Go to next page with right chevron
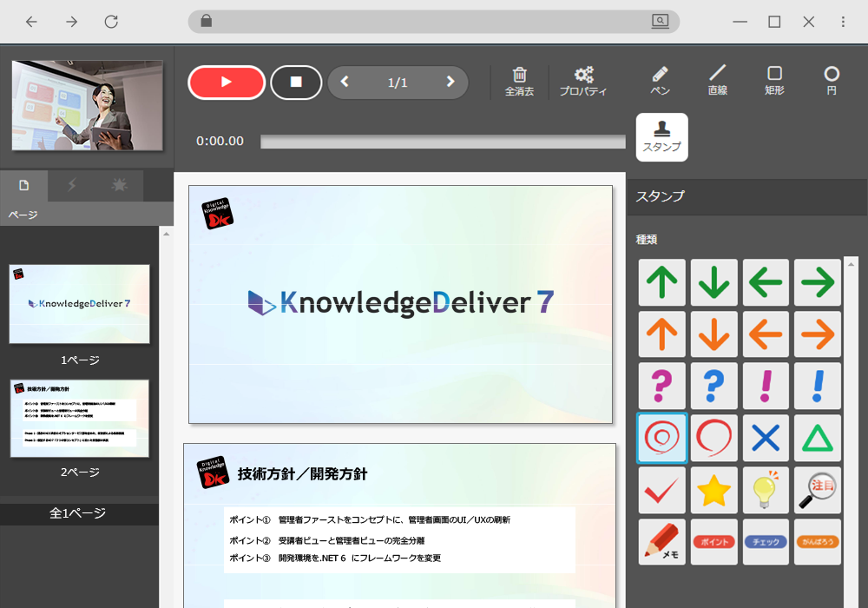 point(450,82)
